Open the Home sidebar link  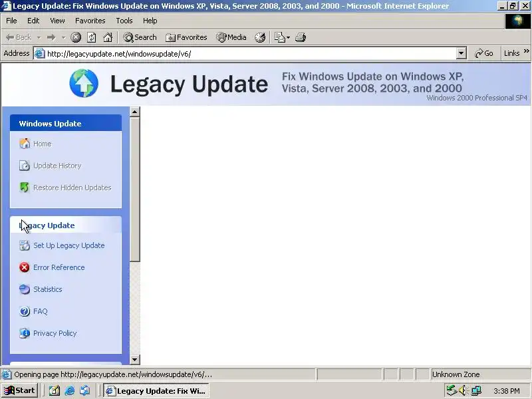click(43, 144)
